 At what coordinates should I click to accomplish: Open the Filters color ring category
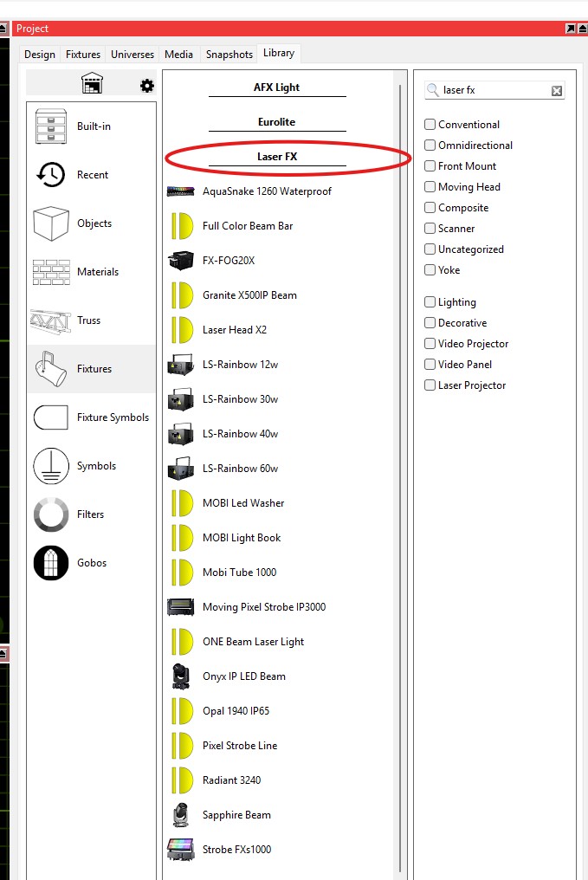[x=92, y=514]
